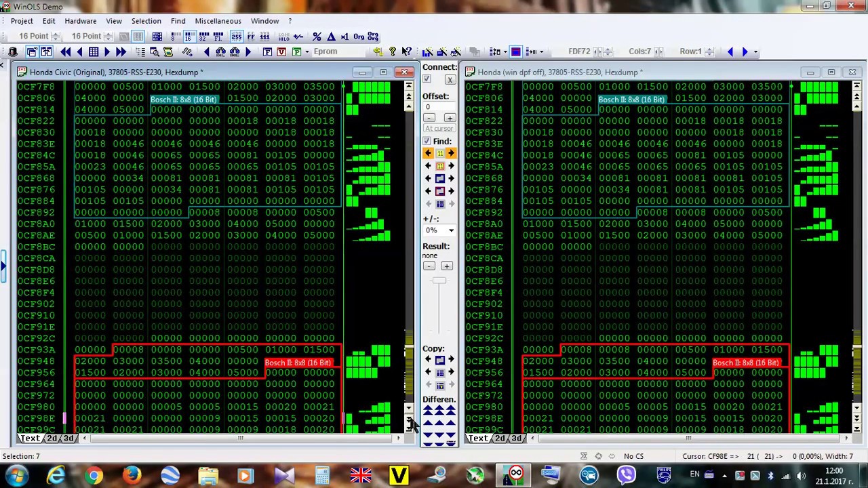
Task: Jump to last with double-right arrow
Action: [121, 52]
